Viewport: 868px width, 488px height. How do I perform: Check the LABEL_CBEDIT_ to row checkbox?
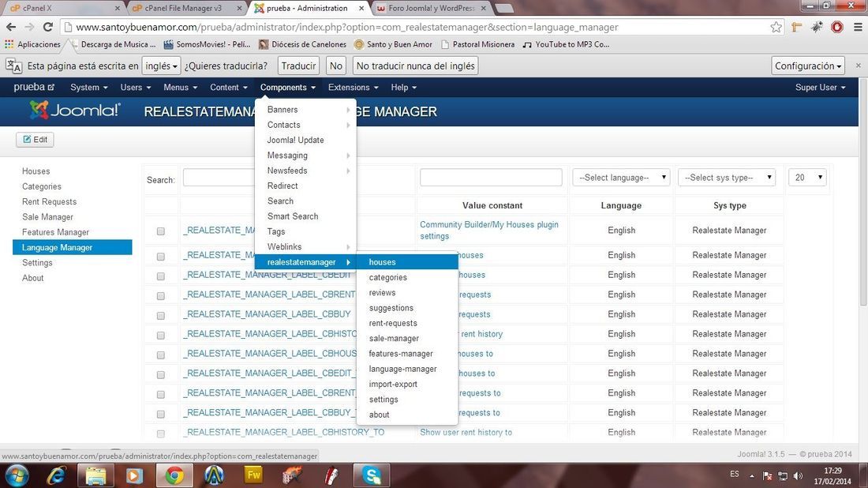click(160, 374)
